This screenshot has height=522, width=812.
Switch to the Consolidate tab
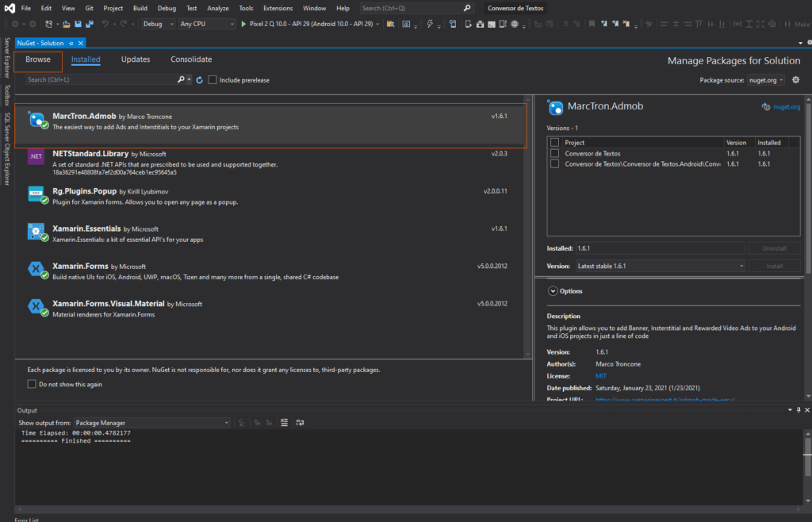191,59
